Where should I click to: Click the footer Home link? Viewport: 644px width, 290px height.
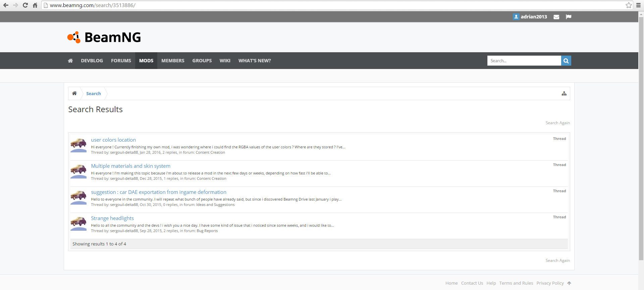tap(451, 283)
